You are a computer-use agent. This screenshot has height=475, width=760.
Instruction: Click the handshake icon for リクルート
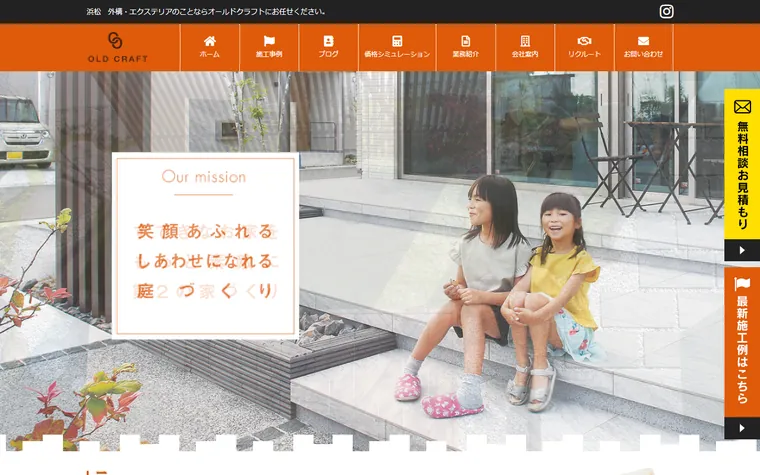585,41
